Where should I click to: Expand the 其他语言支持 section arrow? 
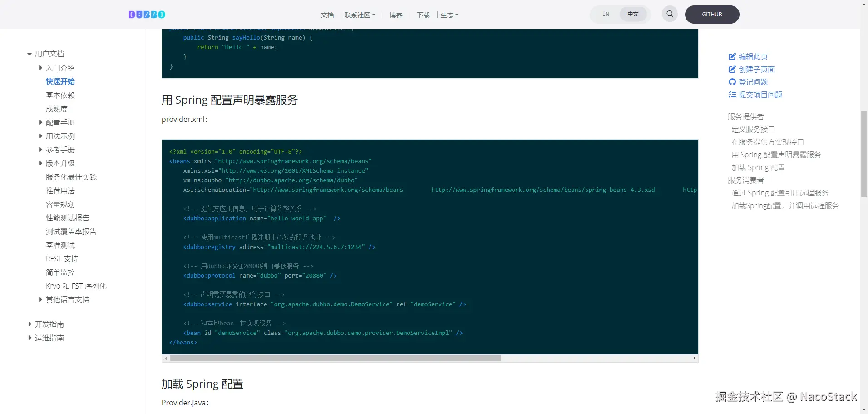coord(41,299)
